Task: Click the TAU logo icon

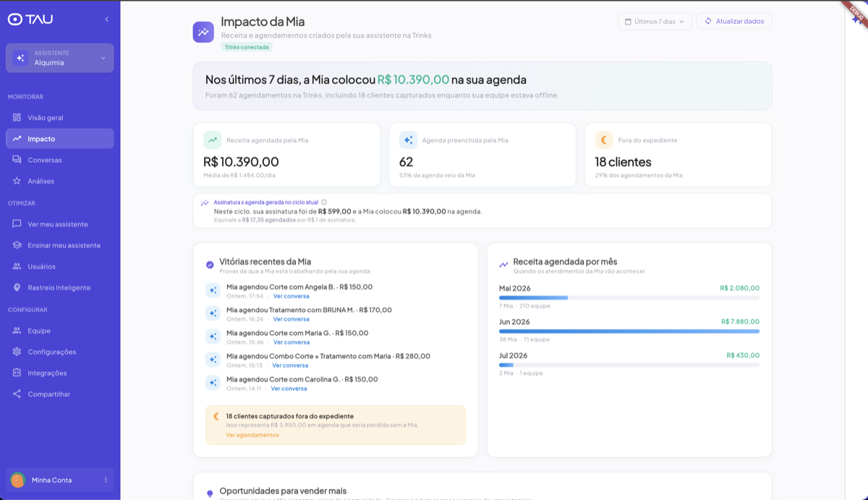Action: click(x=15, y=20)
